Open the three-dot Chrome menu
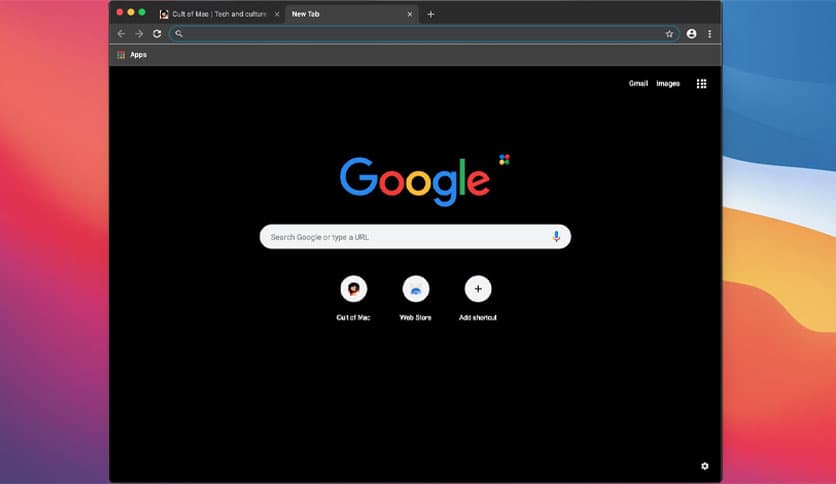The image size is (836, 484). (x=710, y=34)
